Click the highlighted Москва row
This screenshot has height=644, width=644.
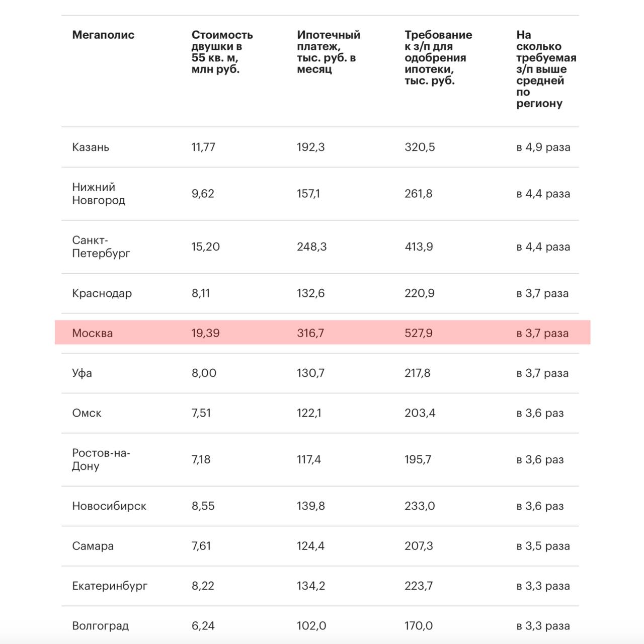click(x=323, y=333)
